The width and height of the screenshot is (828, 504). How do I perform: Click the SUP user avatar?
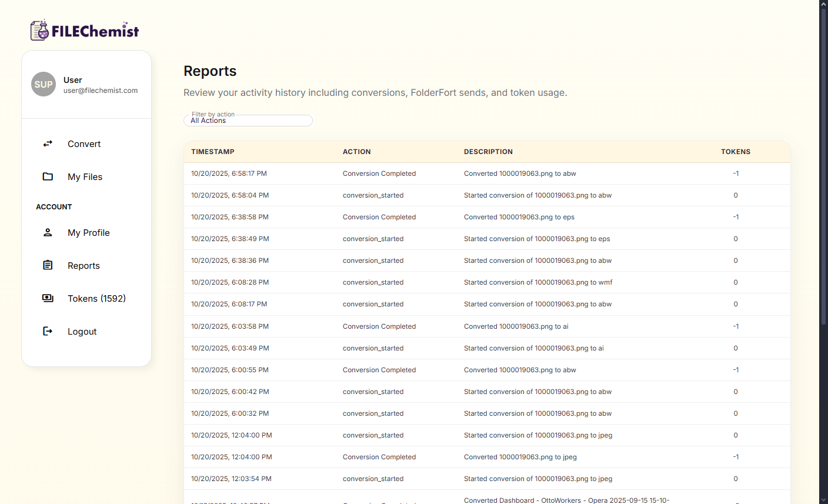(x=44, y=84)
